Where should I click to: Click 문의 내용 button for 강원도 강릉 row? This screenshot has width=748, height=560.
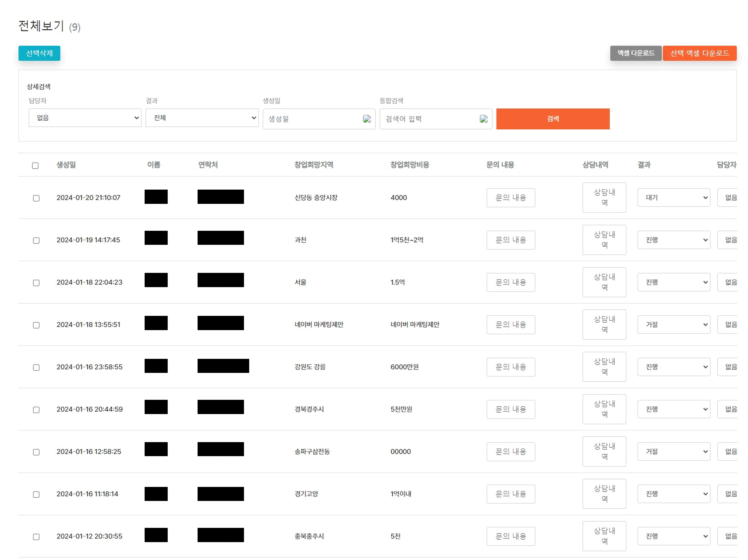(511, 367)
